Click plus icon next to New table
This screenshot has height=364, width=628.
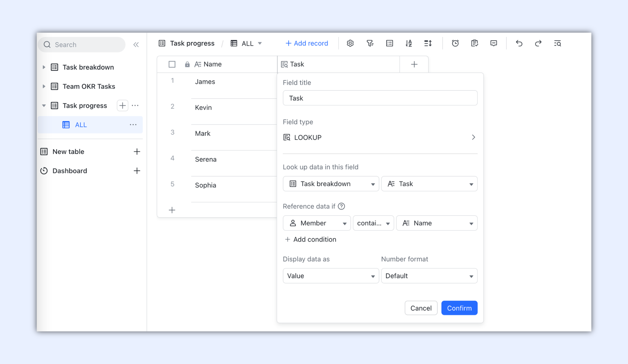pyautogui.click(x=137, y=152)
